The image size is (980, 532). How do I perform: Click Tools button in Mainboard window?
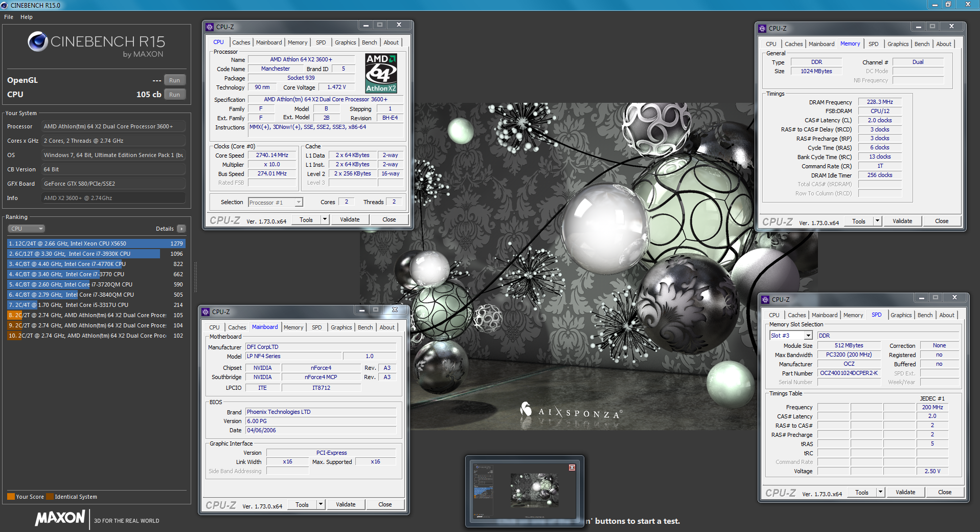[x=302, y=504]
